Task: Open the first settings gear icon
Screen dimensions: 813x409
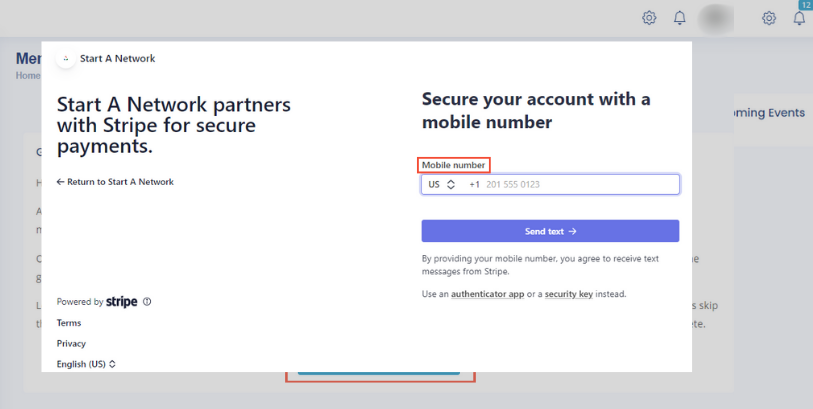Action: (x=649, y=18)
